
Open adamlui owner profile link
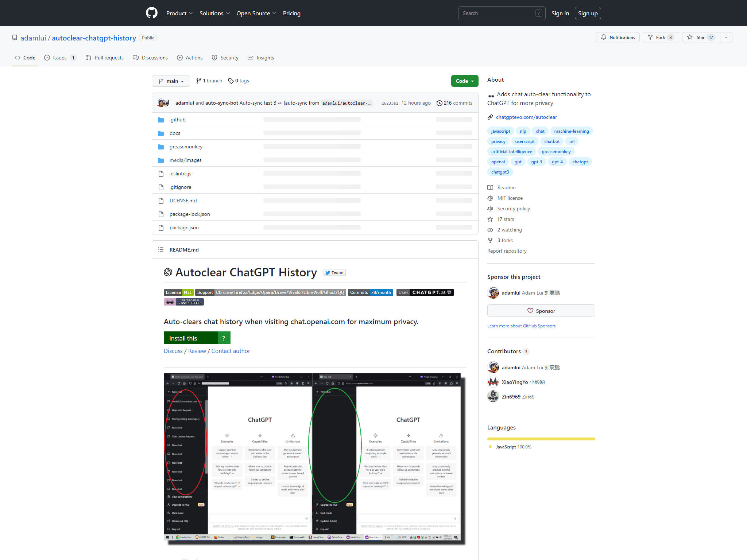33,38
